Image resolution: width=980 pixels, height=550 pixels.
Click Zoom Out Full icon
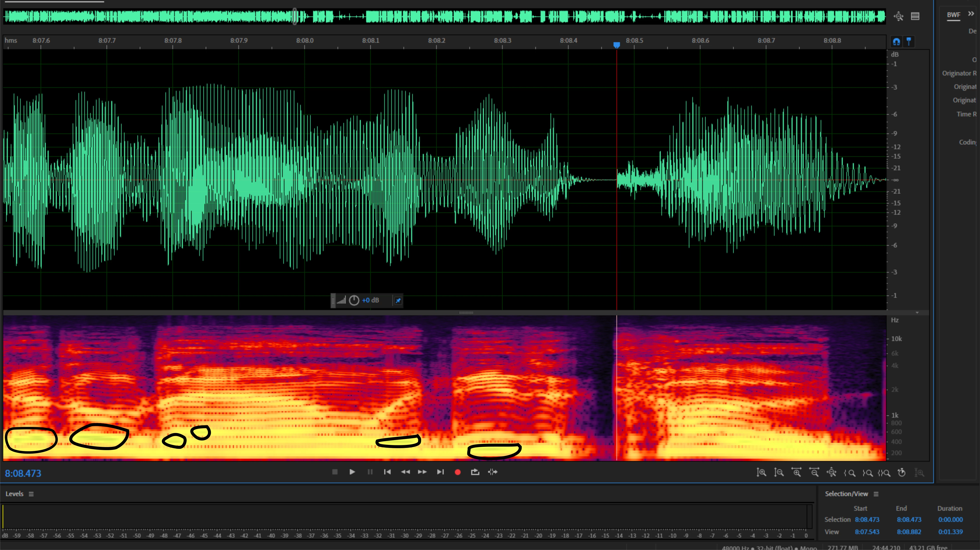tap(832, 473)
